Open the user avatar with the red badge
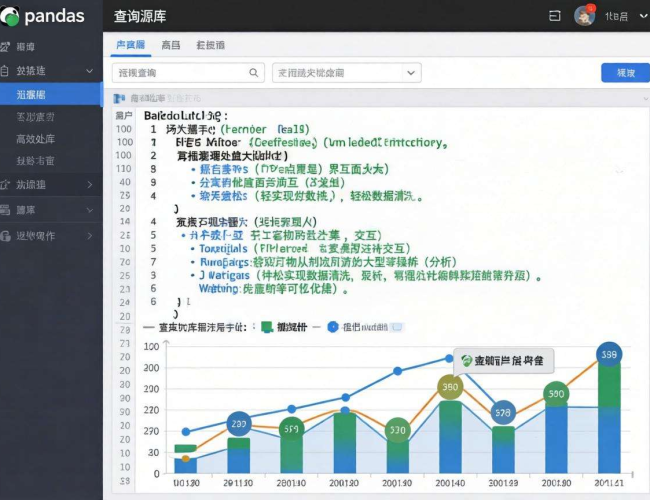650x500 pixels. coord(585,16)
